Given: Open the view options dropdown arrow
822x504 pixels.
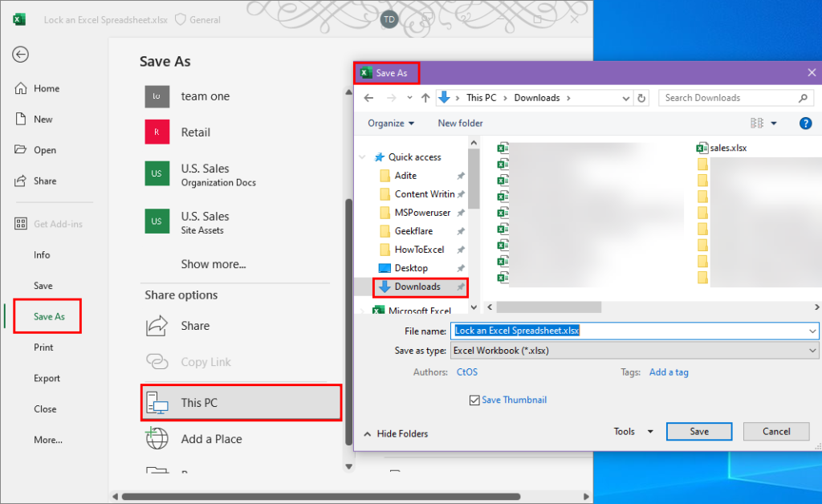Looking at the screenshot, I should (774, 124).
